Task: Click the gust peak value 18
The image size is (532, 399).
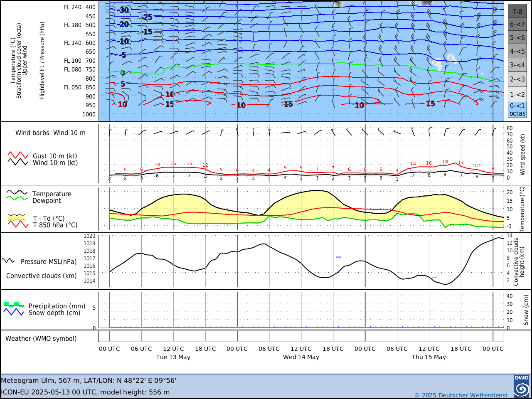Action: point(445,162)
